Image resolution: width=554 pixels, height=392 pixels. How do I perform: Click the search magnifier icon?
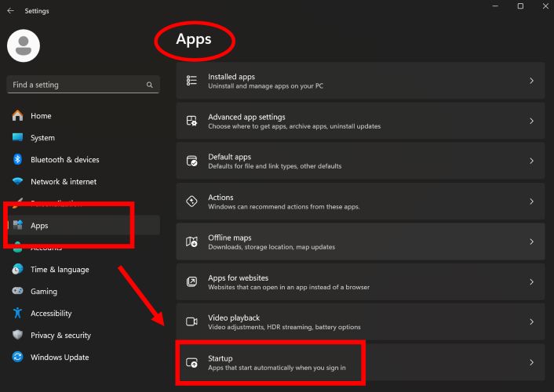coord(149,85)
